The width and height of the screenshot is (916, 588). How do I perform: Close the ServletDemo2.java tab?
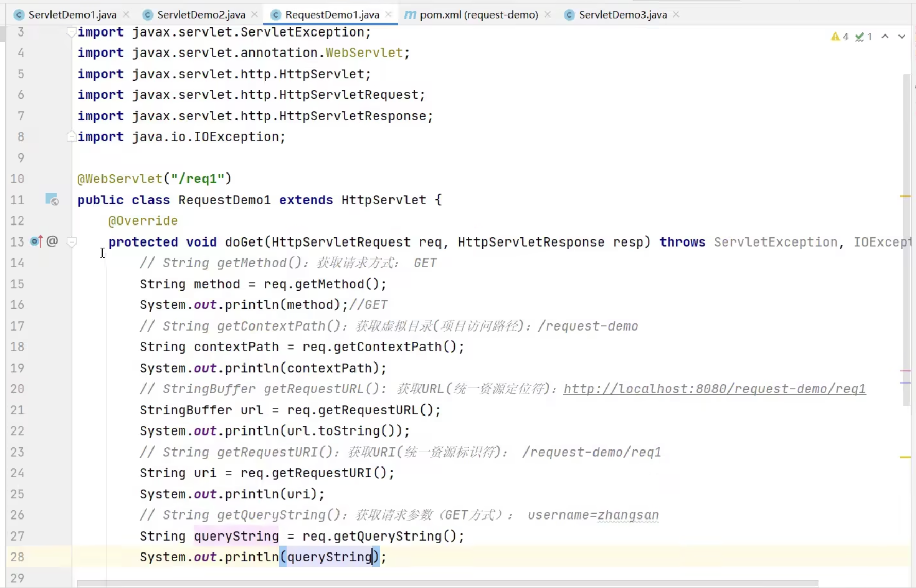[255, 14]
